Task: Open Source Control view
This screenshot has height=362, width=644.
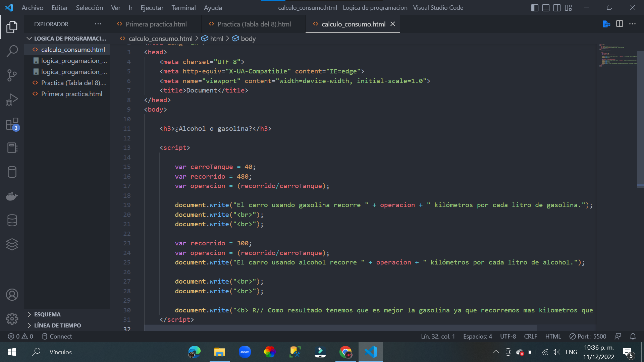Action: pyautogui.click(x=12, y=75)
